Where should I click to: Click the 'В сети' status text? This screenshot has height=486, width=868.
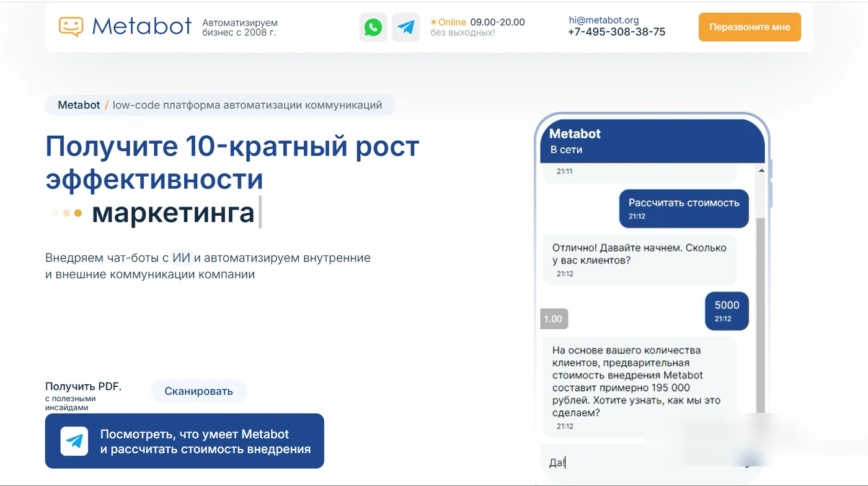(x=566, y=149)
